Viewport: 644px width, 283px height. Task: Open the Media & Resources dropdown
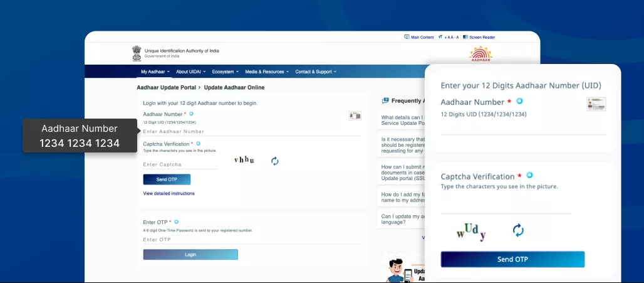click(267, 72)
